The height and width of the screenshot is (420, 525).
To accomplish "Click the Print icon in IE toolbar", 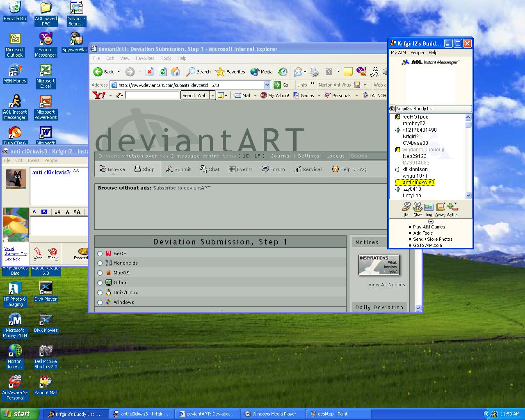I will (314, 72).
